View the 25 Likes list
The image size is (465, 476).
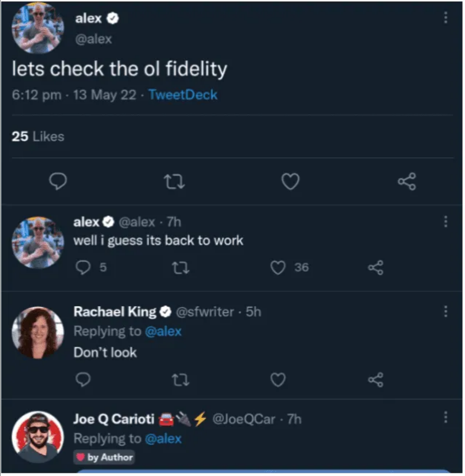pyautogui.click(x=38, y=136)
